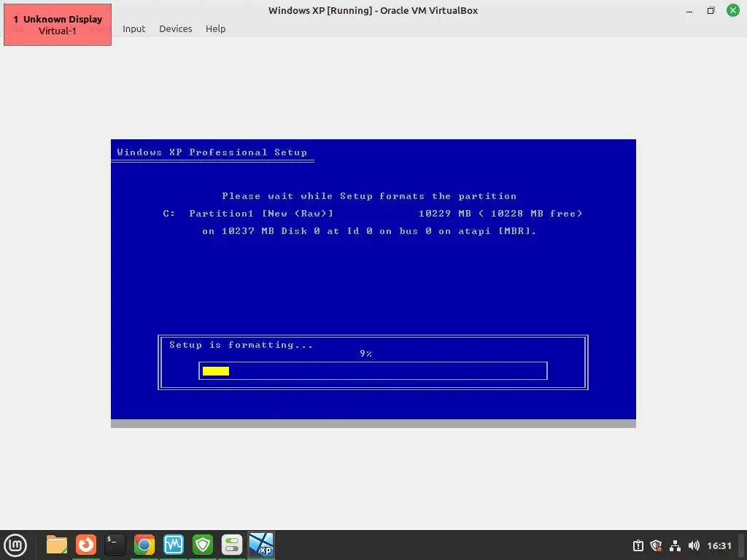747x560 pixels.
Task: Click the 9% progress value
Action: [366, 354]
